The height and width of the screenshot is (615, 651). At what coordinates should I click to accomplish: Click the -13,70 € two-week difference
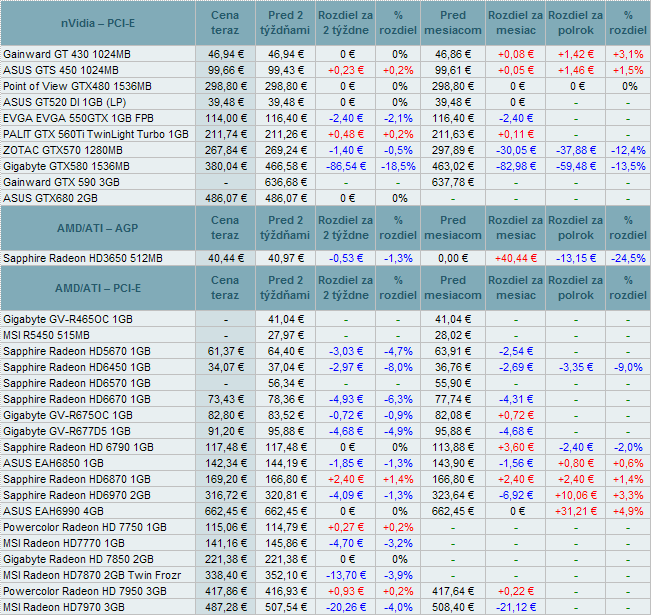(x=346, y=575)
